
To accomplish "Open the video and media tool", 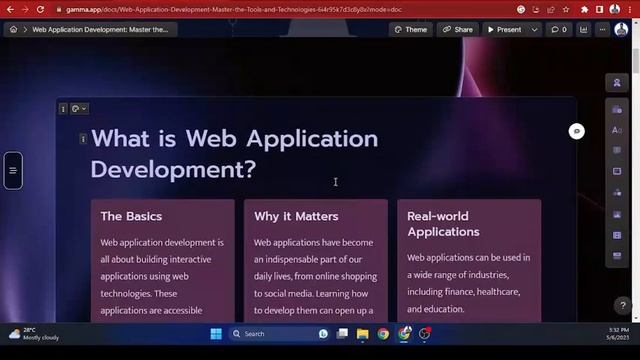I will point(617,236).
